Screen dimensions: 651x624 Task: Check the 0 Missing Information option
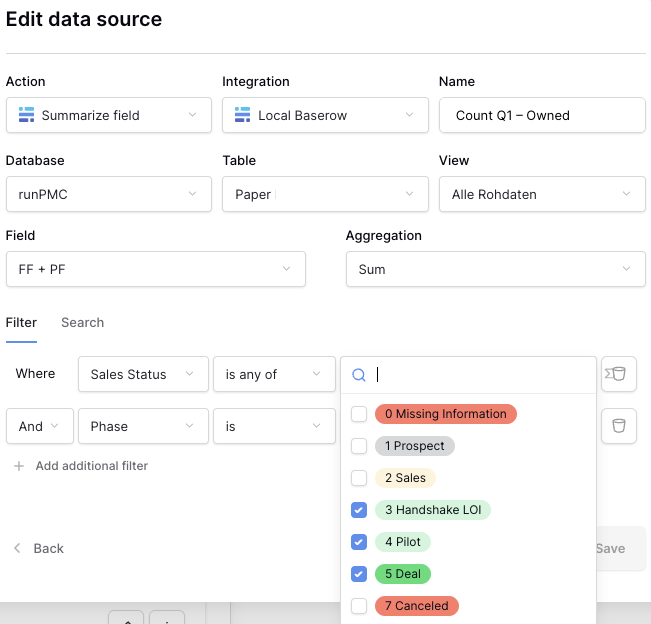pyautogui.click(x=359, y=414)
